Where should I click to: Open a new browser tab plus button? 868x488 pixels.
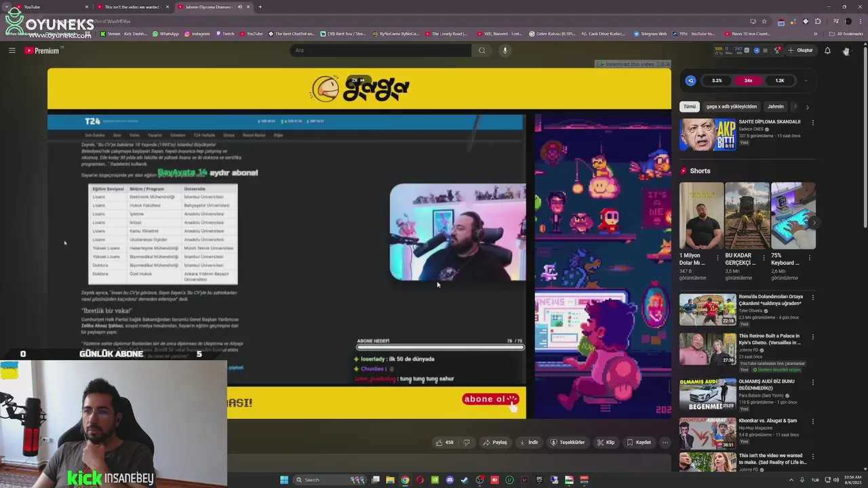pos(260,7)
